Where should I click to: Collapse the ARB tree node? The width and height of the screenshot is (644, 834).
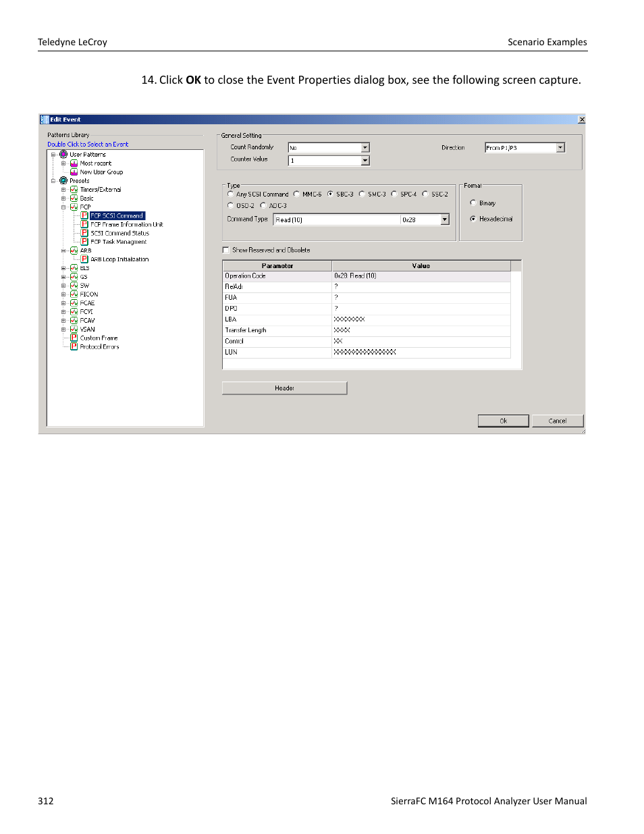pyautogui.click(x=63, y=251)
